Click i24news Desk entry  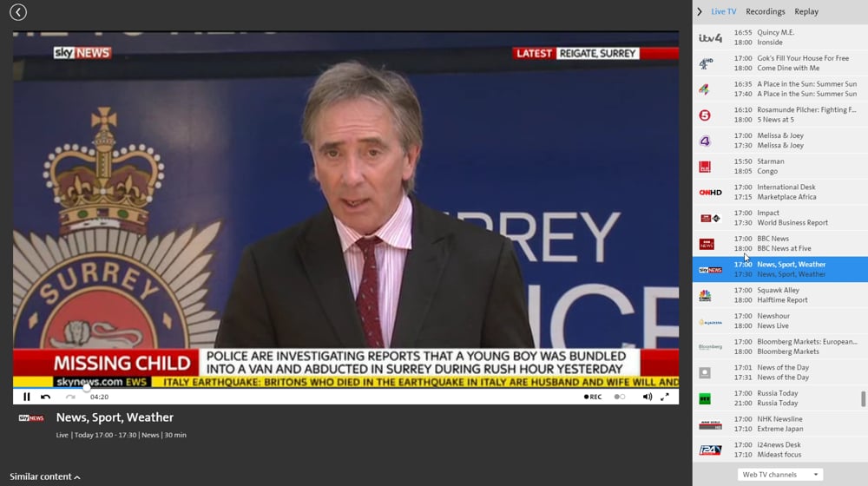coord(779,444)
